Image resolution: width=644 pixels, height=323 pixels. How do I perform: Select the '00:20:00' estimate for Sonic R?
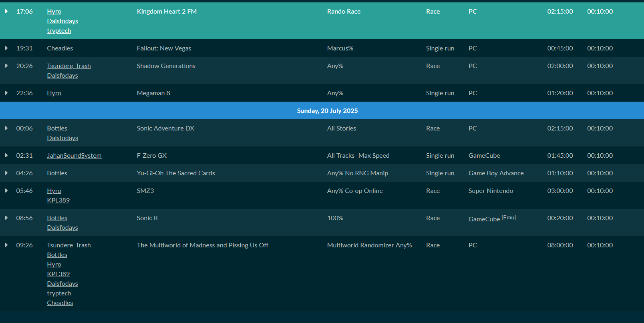point(560,218)
